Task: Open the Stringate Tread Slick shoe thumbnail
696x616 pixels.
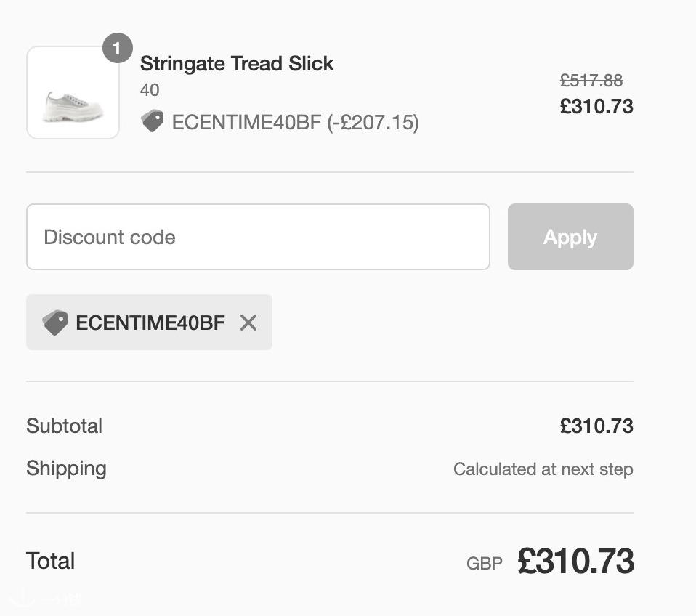Action: pos(73,92)
